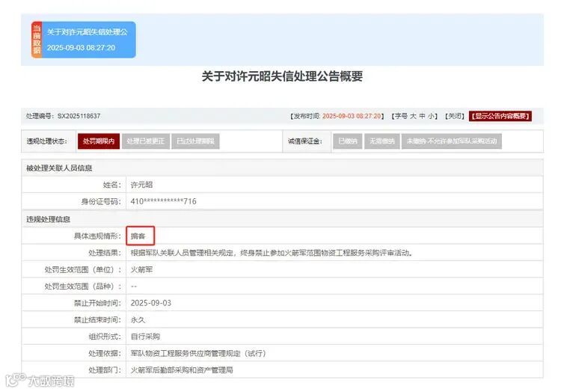Select the 已过处理期限 status tag

(x=195, y=141)
